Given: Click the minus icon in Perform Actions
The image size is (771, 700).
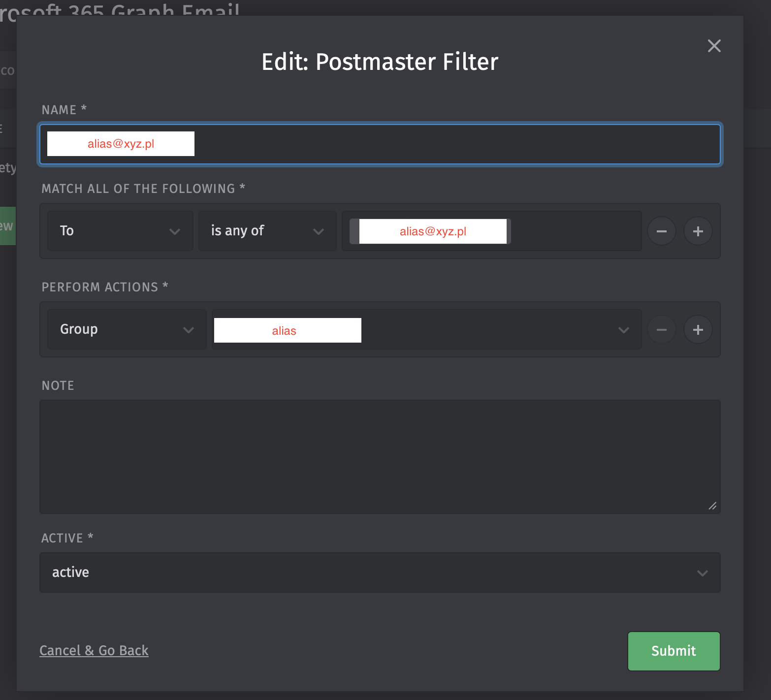Looking at the screenshot, I should coord(661,329).
